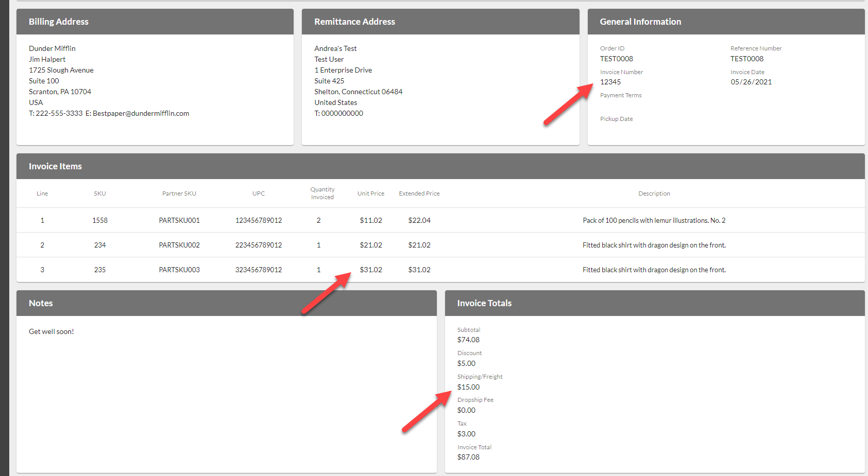Click the Invoice Number value 12345
868x476 pixels.
(x=610, y=82)
